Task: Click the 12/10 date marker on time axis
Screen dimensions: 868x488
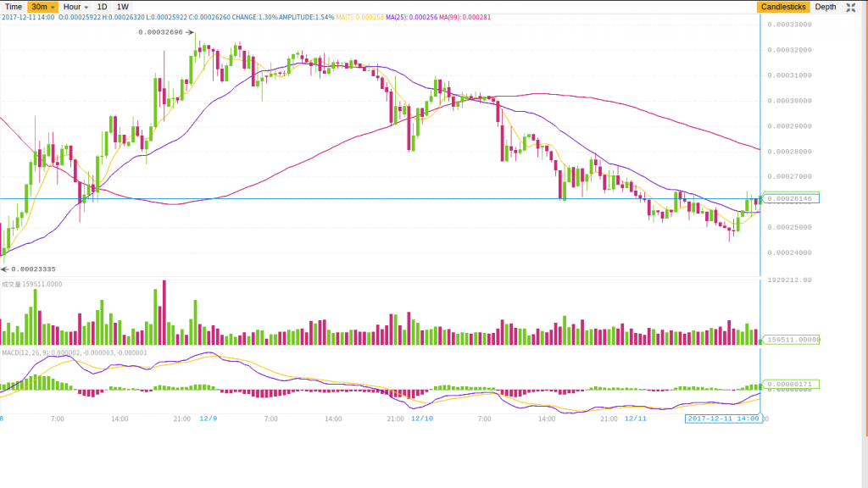Action: (x=422, y=419)
